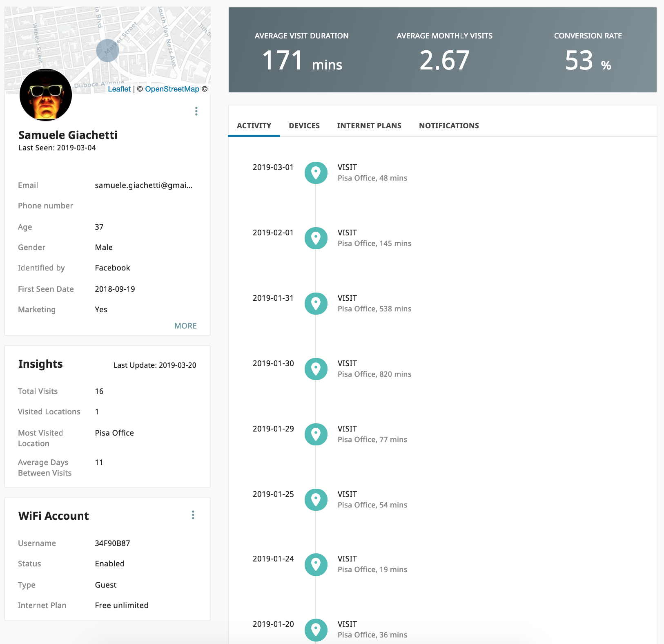Click the WiFi status value Enabled

click(109, 563)
